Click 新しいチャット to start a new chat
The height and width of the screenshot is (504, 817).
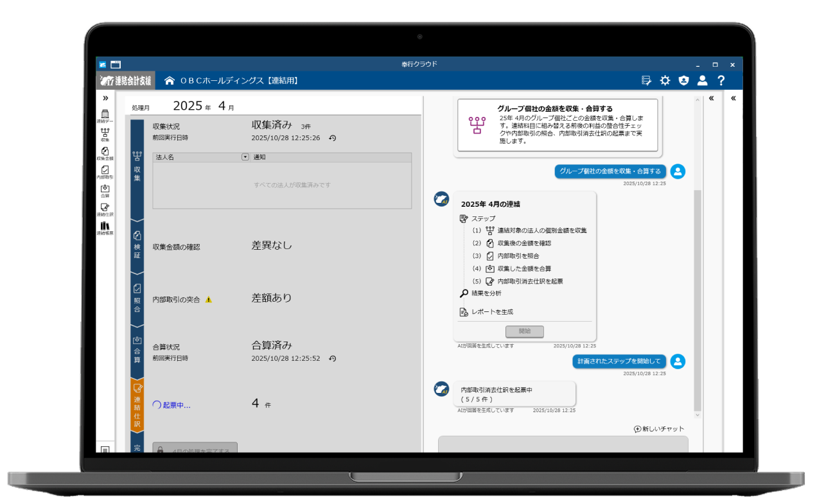tap(659, 429)
